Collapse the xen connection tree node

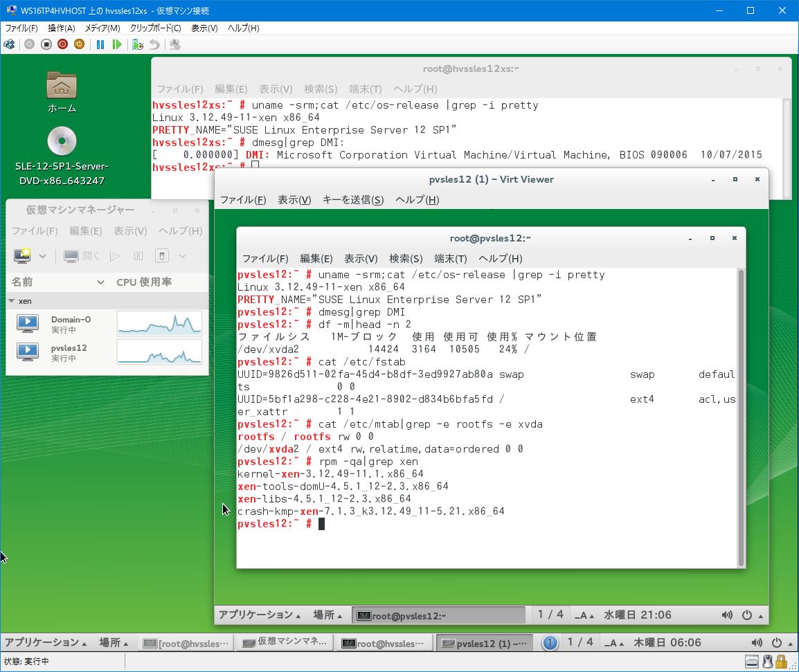[11, 301]
